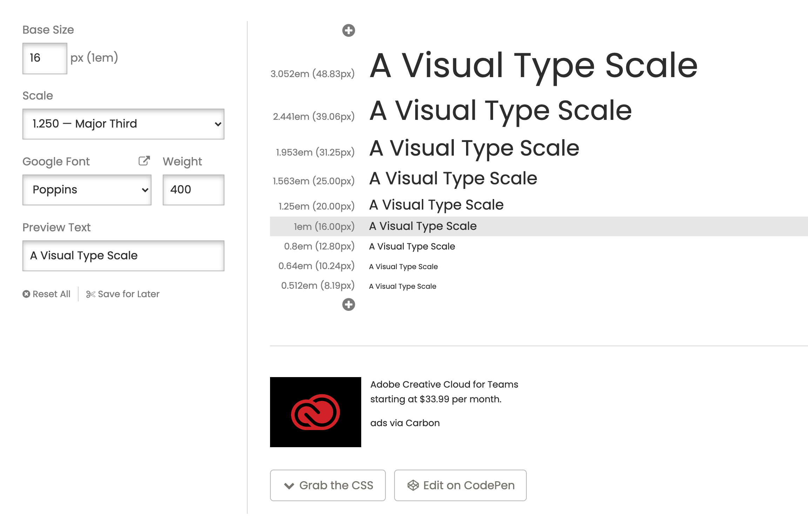Viewport: 808px width, 532px height.
Task: Click the Save for Later link
Action: 128,294
